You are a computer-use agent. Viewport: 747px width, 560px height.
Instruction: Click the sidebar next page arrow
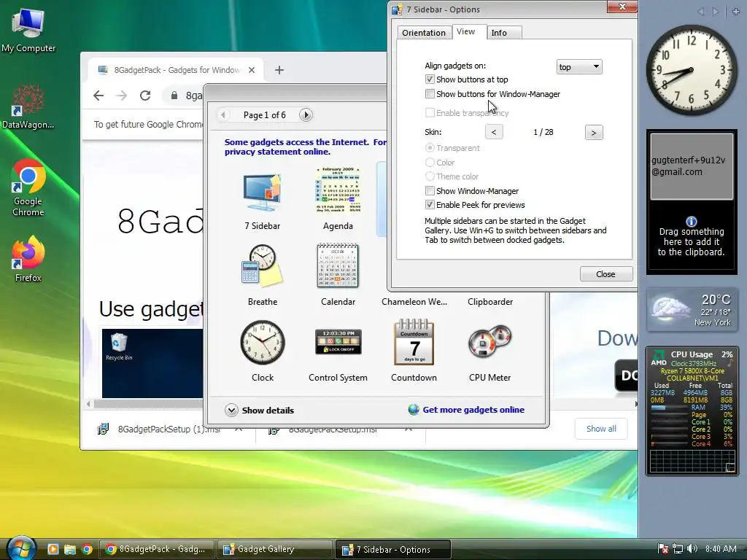[716, 12]
